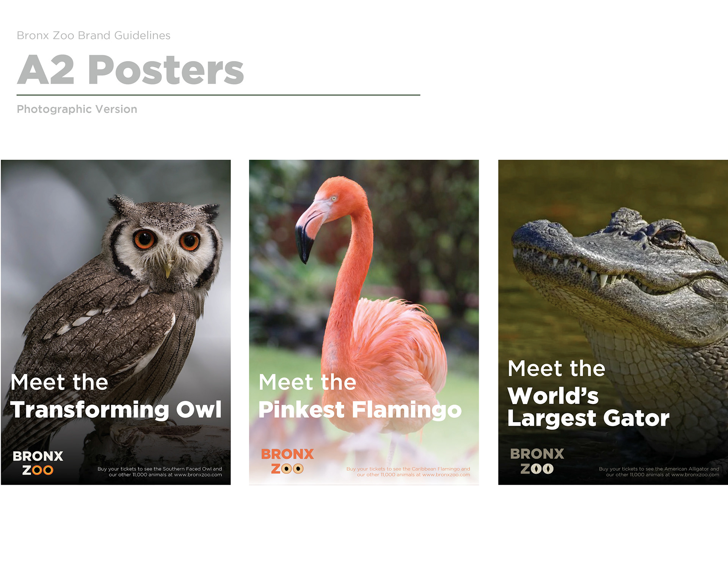Click the alligator's eye
The height and width of the screenshot is (563, 728).
point(671,235)
